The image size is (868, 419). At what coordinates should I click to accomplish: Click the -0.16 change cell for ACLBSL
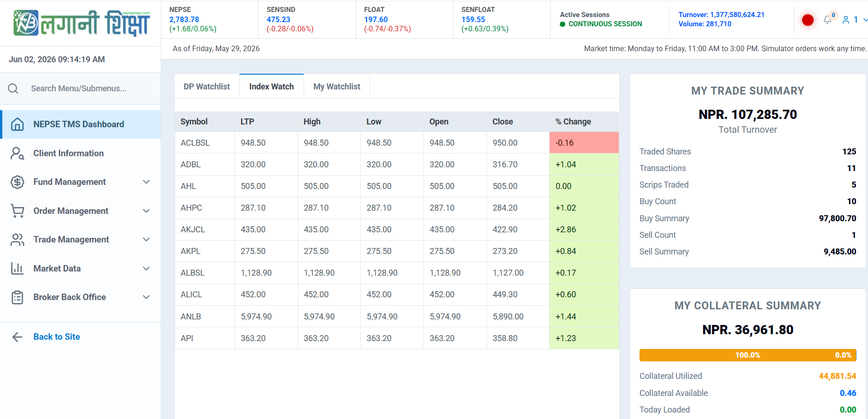click(584, 143)
